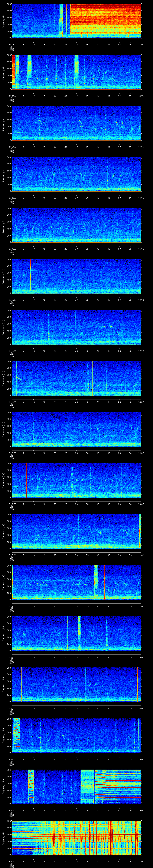Viewport: 153px width, 868px height.
Task: Select the spectrogram panel starting at 8:26:00
Action: click(x=77, y=838)
